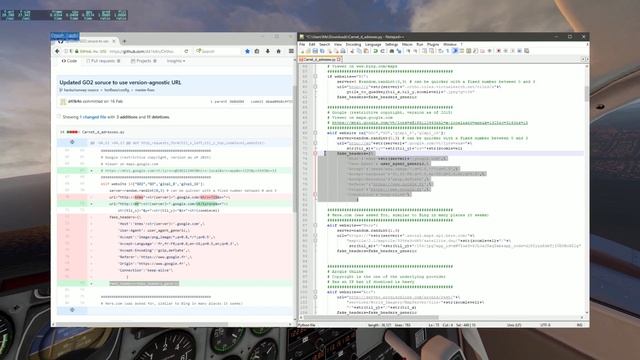The image size is (640, 360).
Task: Open the Firefox downloads arrow icon
Action: pyautogui.click(x=268, y=51)
